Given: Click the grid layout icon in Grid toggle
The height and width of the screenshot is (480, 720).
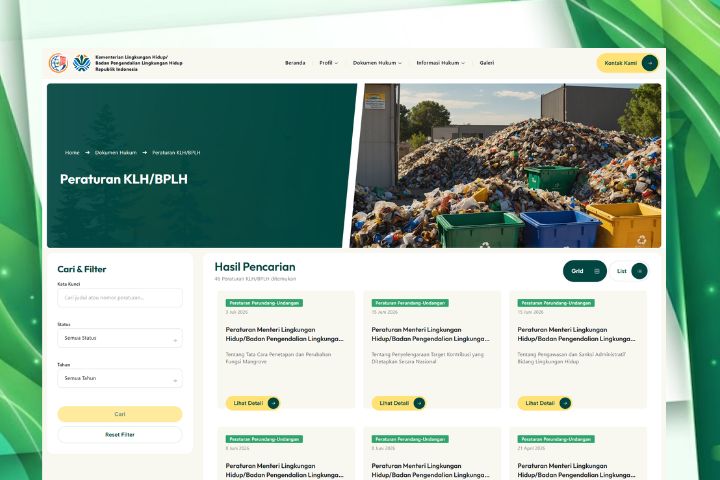Looking at the screenshot, I should point(596,271).
